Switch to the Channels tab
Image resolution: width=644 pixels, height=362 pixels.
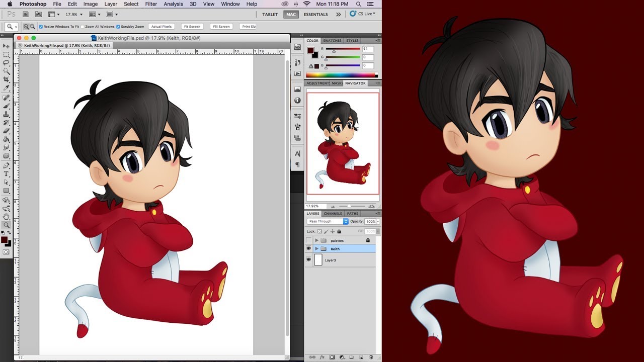coord(333,214)
